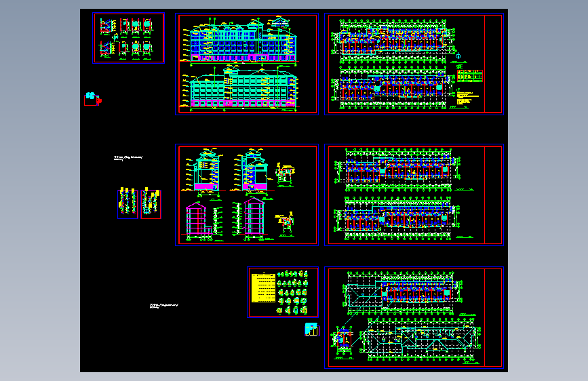Click the cyan roof plan outline drawing
The height and width of the screenshot is (381, 588).
click(x=420, y=340)
